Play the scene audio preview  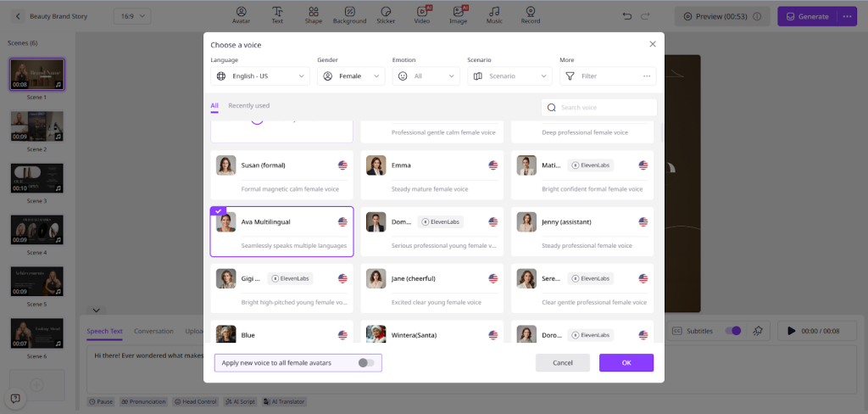pyautogui.click(x=792, y=331)
